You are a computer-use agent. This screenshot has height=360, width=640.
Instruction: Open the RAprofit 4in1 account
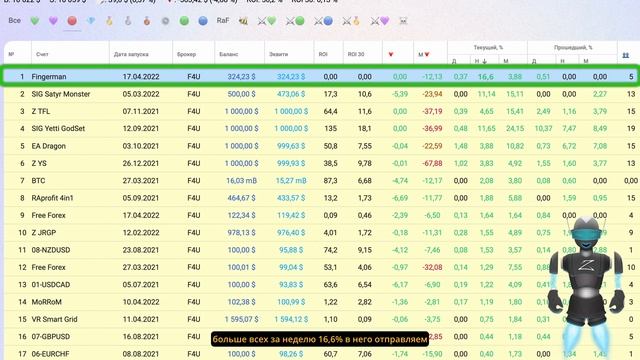click(x=53, y=198)
